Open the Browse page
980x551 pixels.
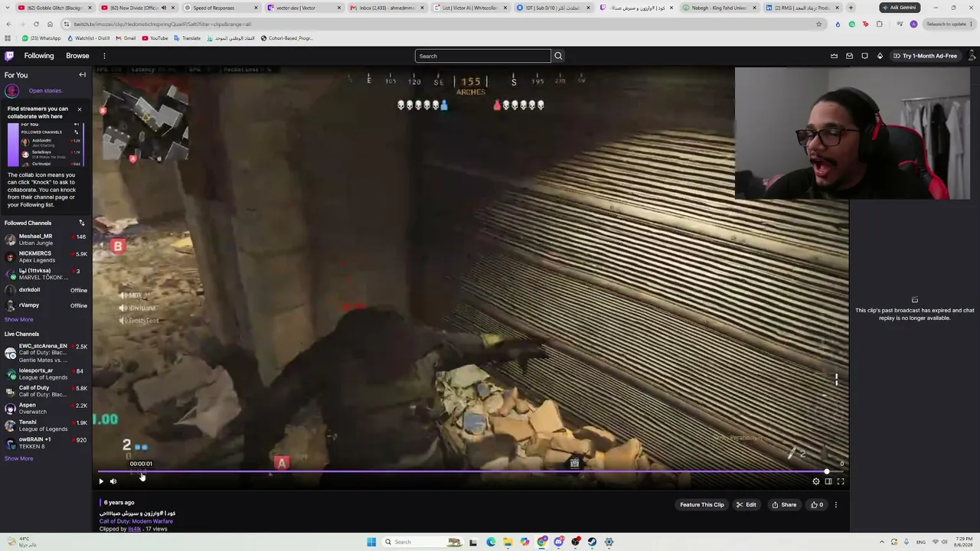pos(77,56)
